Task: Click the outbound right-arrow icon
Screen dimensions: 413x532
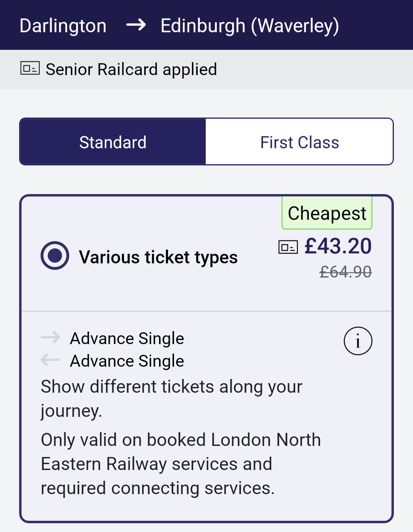Action: (50, 337)
